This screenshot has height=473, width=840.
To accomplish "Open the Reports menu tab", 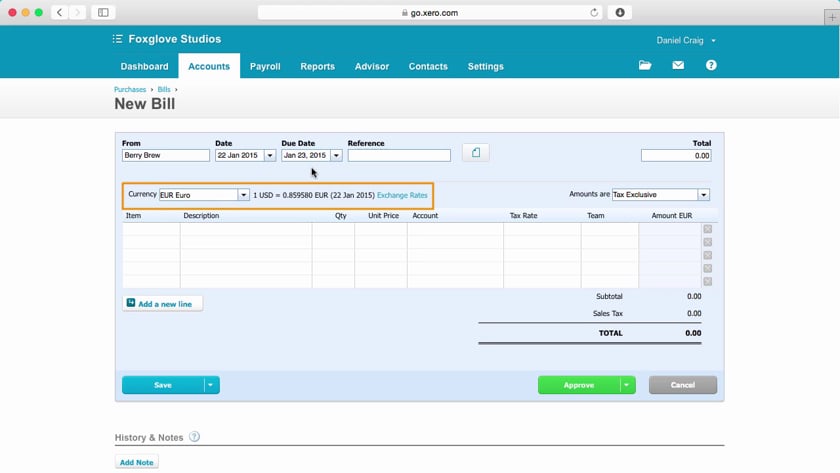I will pyautogui.click(x=317, y=66).
